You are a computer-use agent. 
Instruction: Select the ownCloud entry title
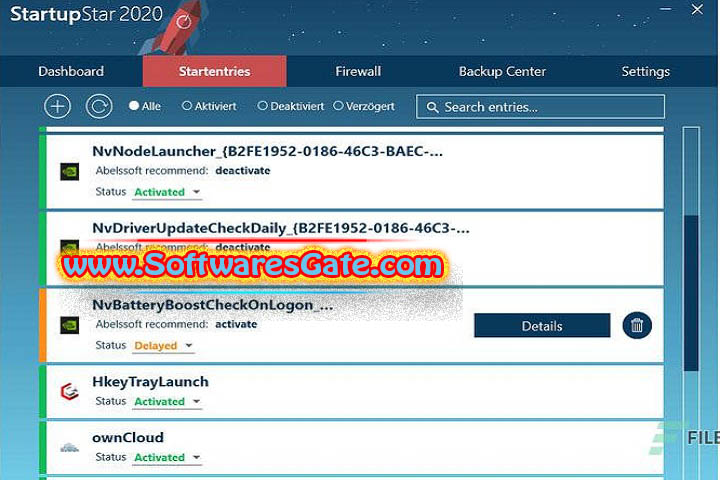tap(128, 437)
